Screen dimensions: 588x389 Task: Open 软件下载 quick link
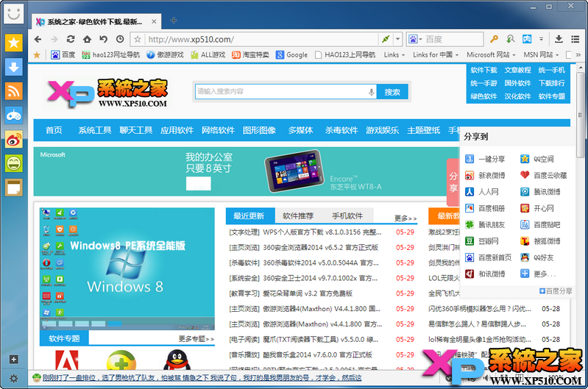click(483, 70)
